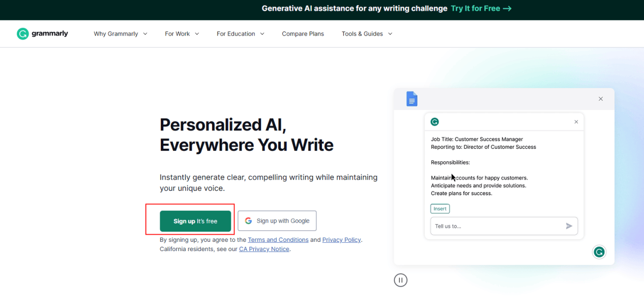
Task: Open the Terms and Conditions link
Action: 278,240
